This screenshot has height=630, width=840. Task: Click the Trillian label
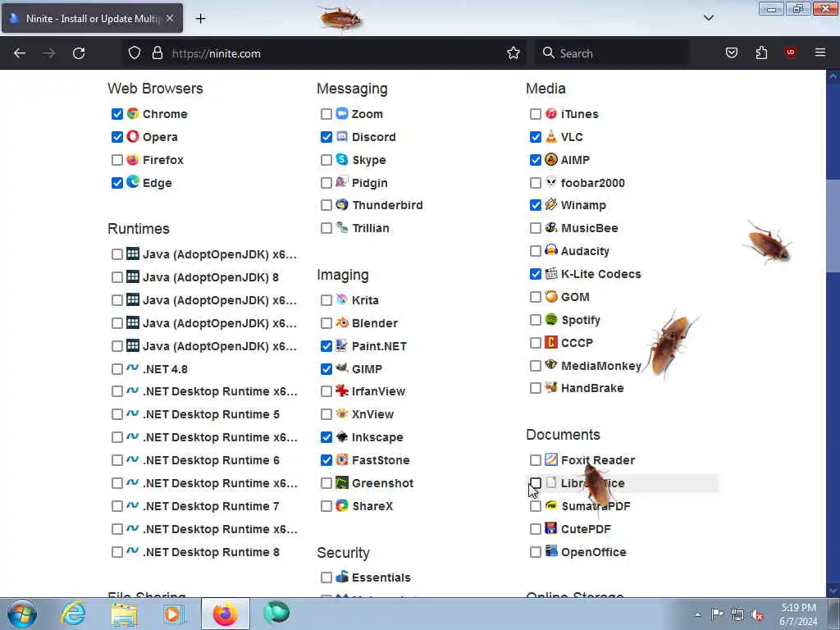click(371, 228)
